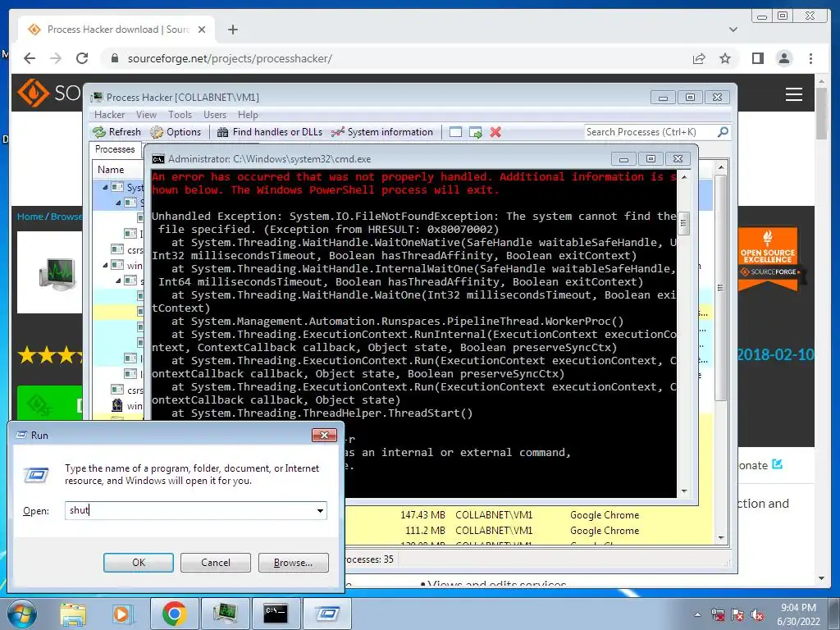
Task: Open the Tools menu
Action: pos(180,115)
